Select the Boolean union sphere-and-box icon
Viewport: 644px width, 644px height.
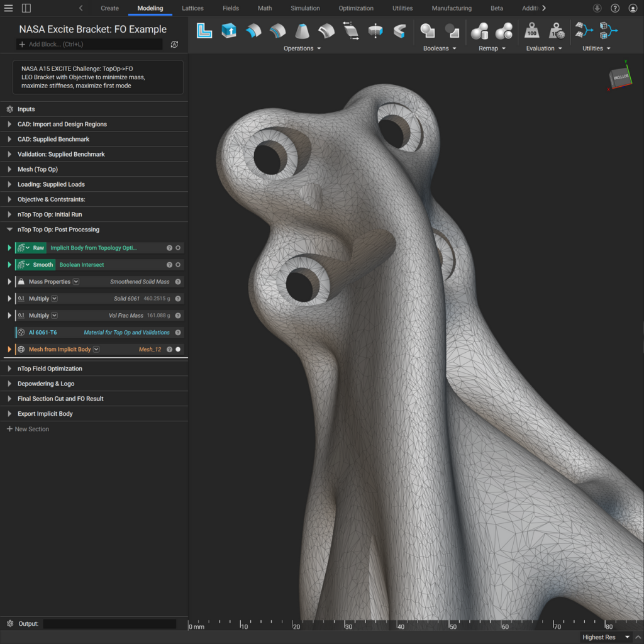(428, 31)
